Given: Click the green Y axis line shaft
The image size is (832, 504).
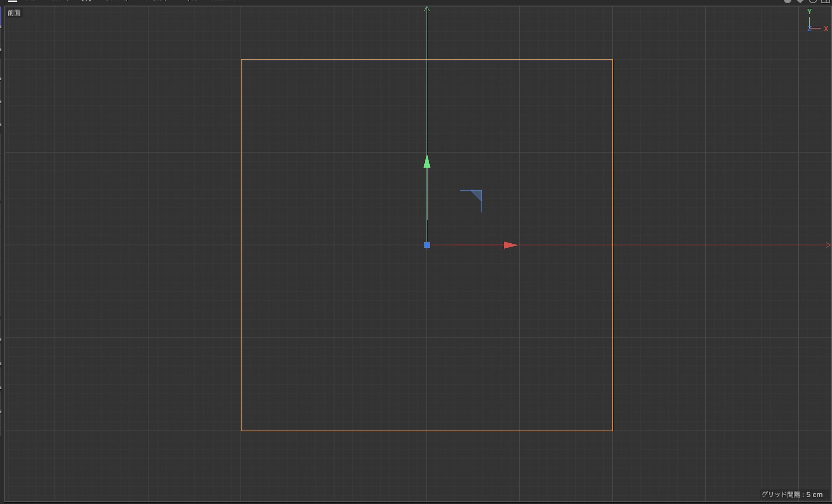Looking at the screenshot, I should click(427, 195).
